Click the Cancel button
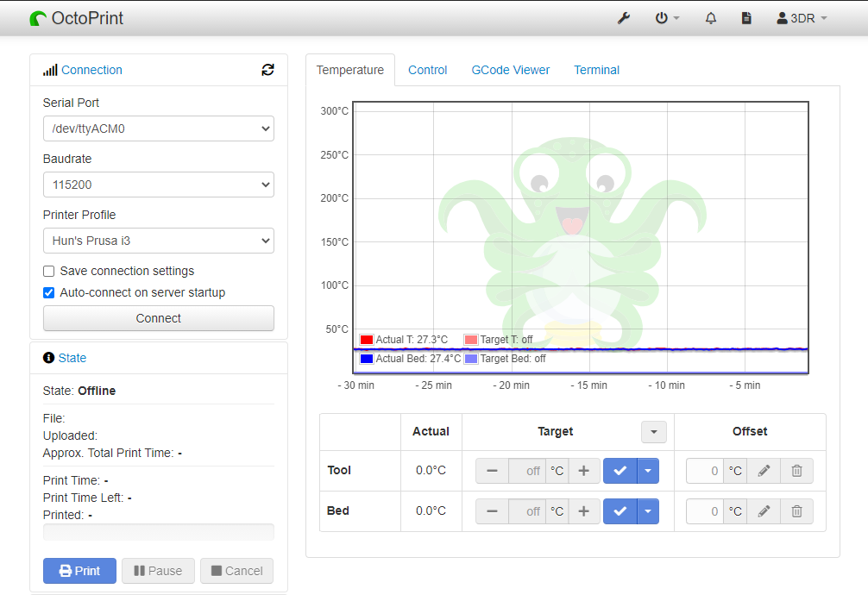868x595 pixels. 237,571
